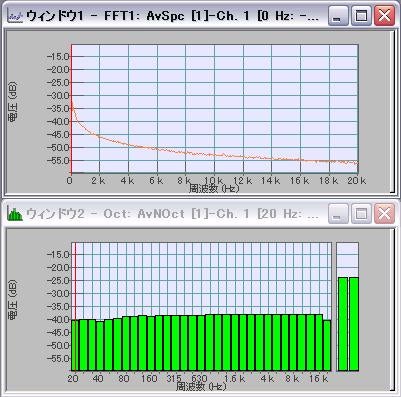The height and width of the screenshot is (397, 401).
Task: Click the octave bars icon in Window 2 title bar
Action: point(15,213)
